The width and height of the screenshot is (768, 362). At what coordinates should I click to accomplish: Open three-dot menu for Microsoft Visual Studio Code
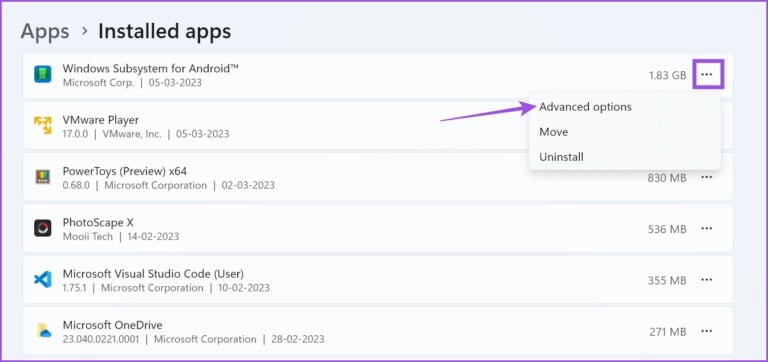click(x=706, y=280)
